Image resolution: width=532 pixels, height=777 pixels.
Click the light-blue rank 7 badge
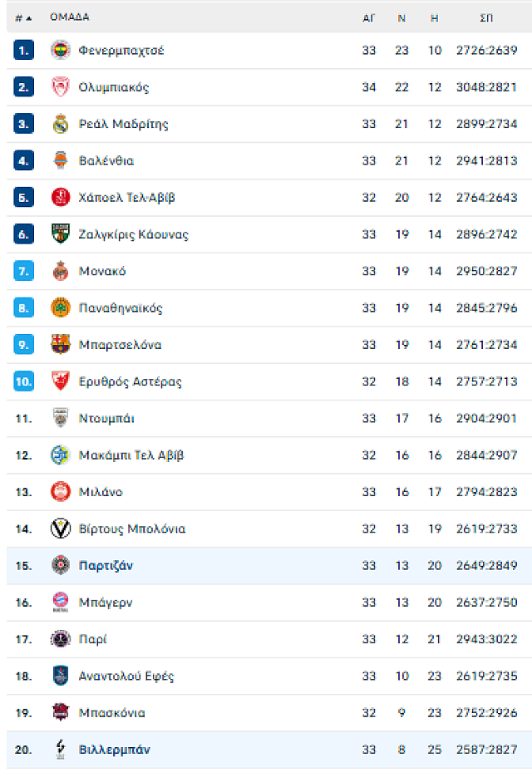(x=23, y=272)
